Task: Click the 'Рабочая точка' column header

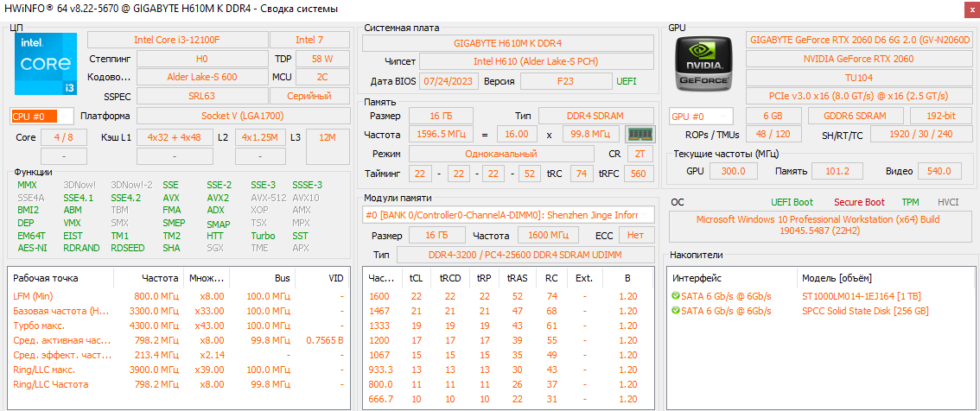Action: click(x=47, y=278)
